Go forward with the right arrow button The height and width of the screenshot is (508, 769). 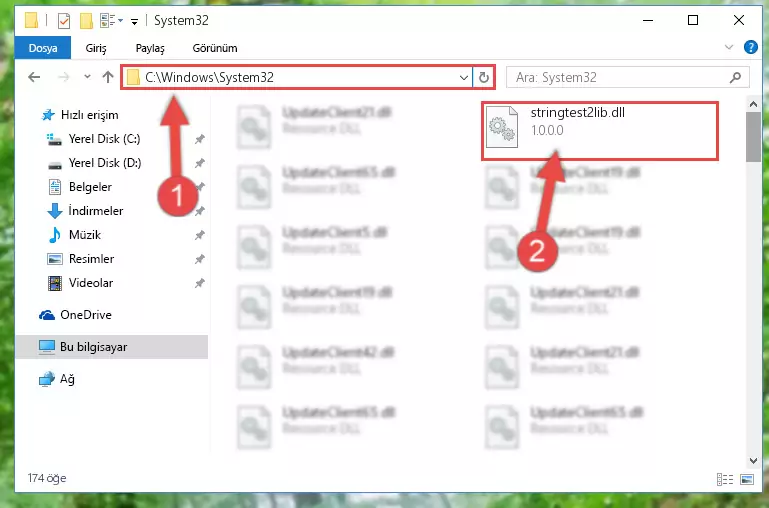[x=64, y=77]
